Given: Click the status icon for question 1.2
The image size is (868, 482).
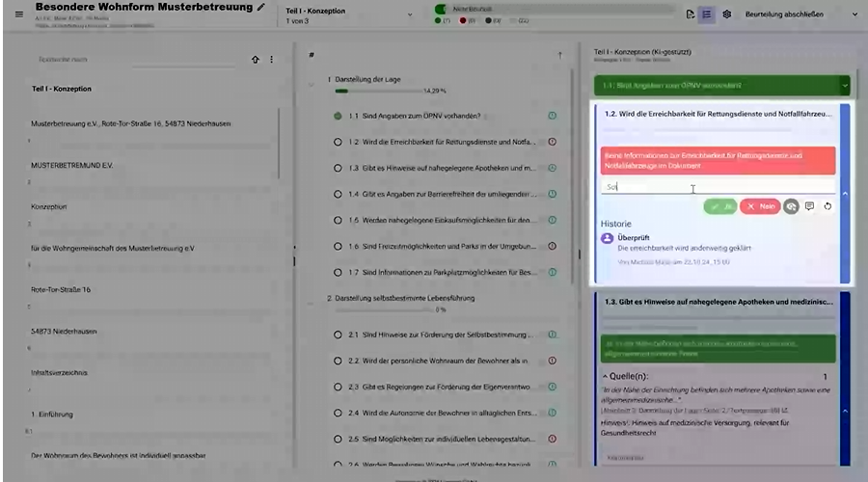Looking at the screenshot, I should pos(552,142).
